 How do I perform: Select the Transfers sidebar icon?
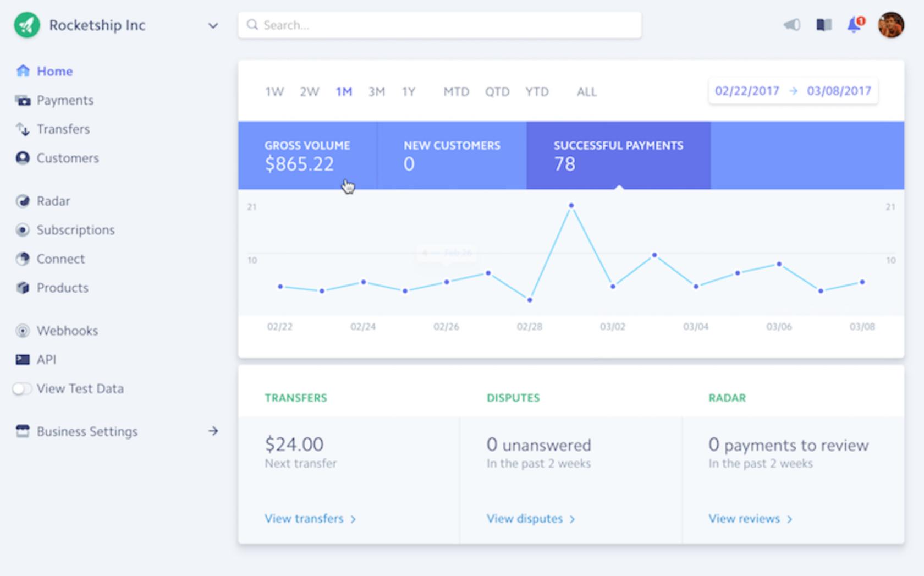pos(22,129)
